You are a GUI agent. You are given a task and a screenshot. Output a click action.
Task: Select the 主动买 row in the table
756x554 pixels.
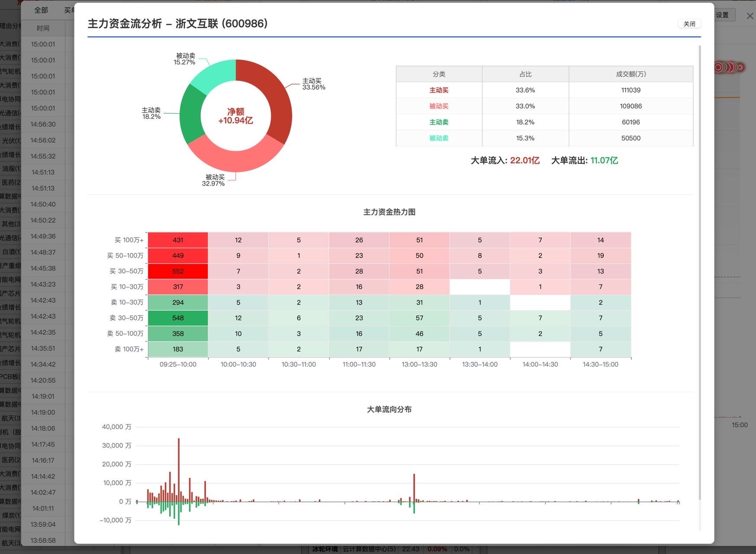point(544,90)
